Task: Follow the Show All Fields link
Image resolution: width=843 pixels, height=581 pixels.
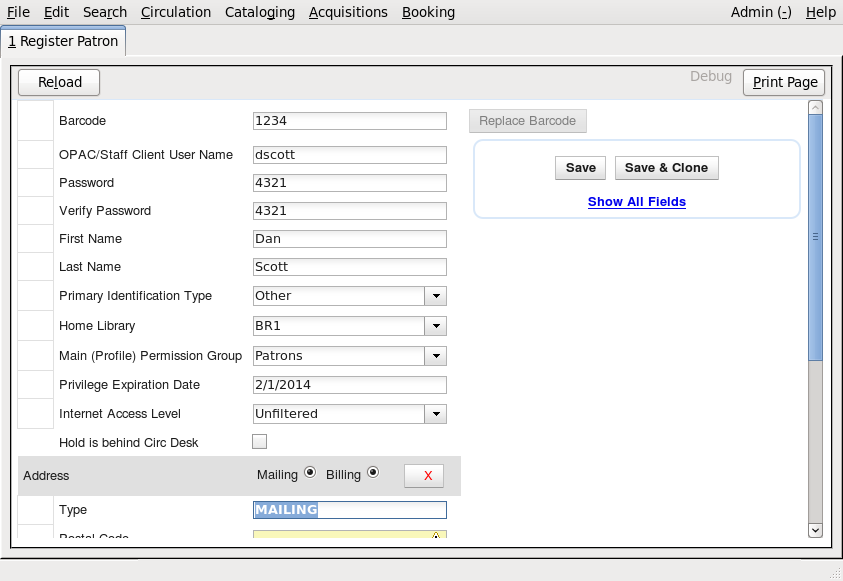Action: click(637, 202)
